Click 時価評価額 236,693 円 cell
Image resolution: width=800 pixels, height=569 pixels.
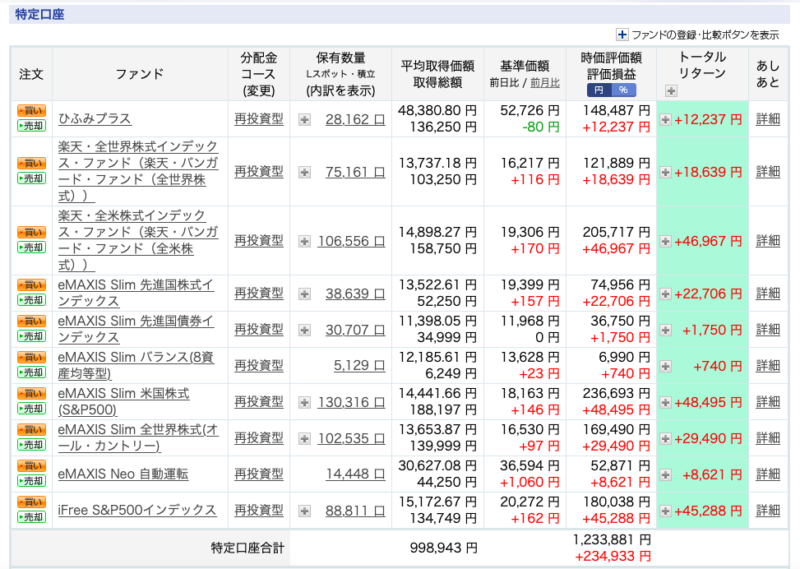tap(617, 393)
